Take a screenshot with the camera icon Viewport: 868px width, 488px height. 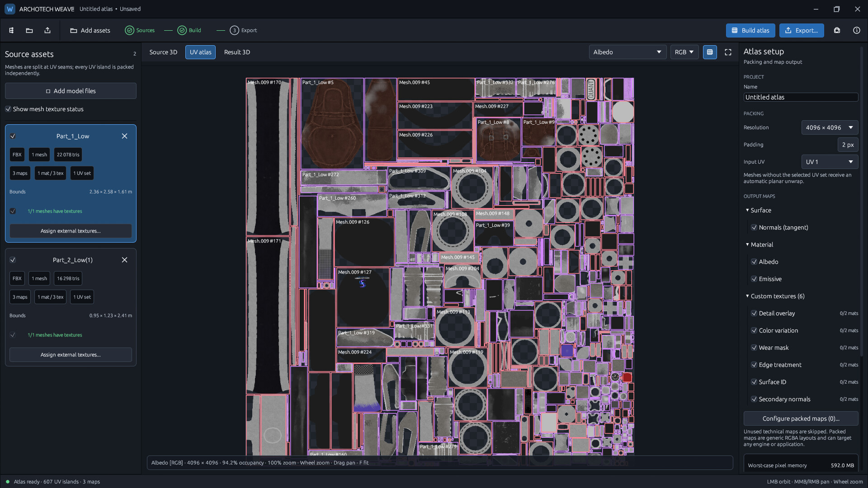coord(837,30)
